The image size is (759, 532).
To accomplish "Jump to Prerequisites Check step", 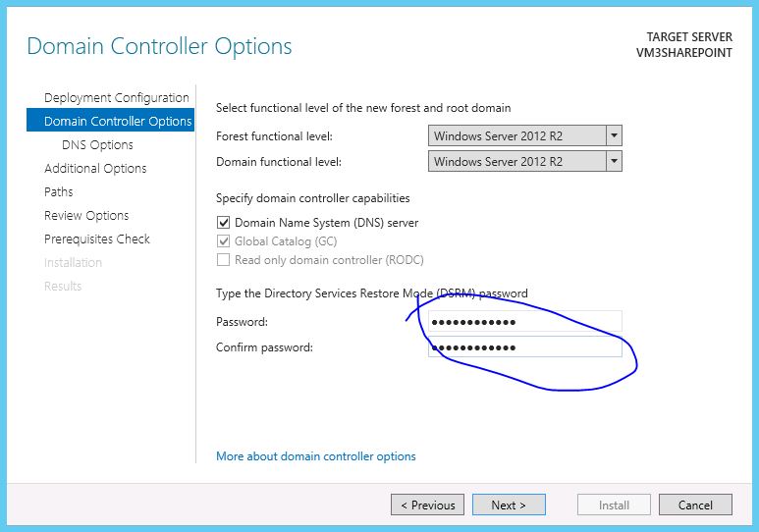I will click(97, 239).
